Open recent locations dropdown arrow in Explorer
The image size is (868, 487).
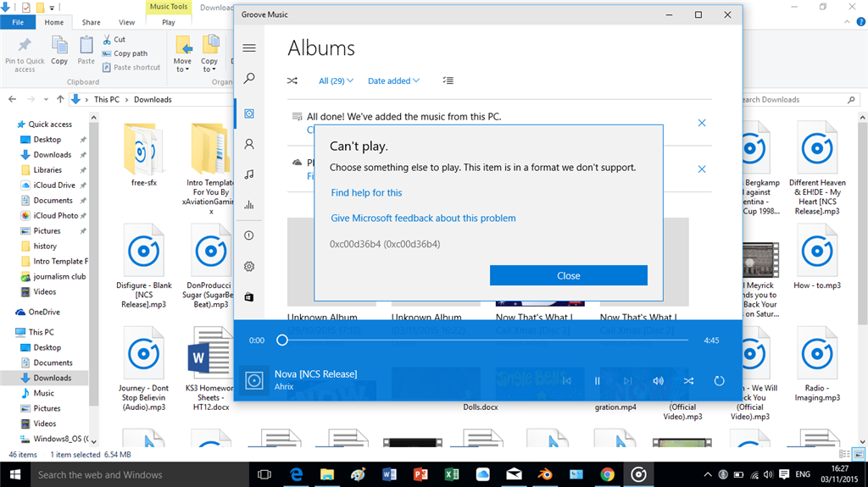(46, 100)
